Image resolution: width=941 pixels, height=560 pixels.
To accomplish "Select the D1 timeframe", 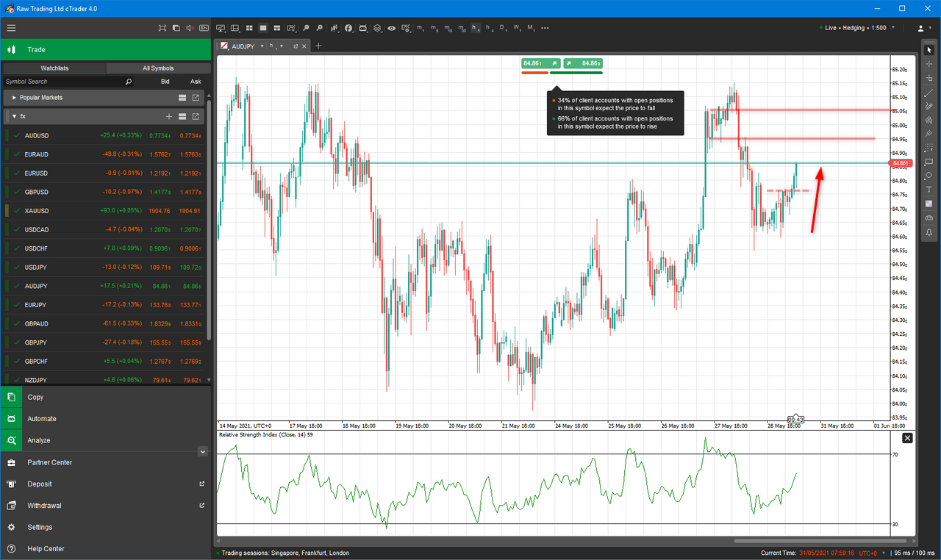I will click(504, 28).
